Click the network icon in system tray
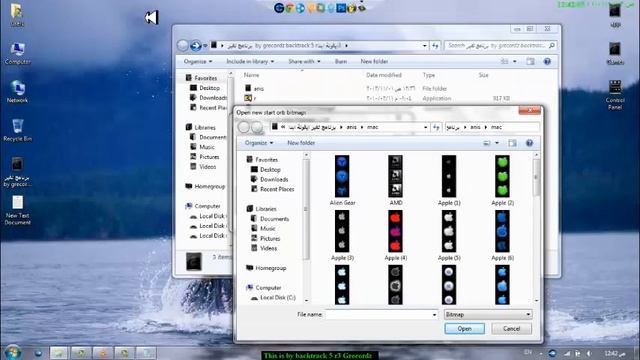640x360 pixels. click(x=567, y=353)
